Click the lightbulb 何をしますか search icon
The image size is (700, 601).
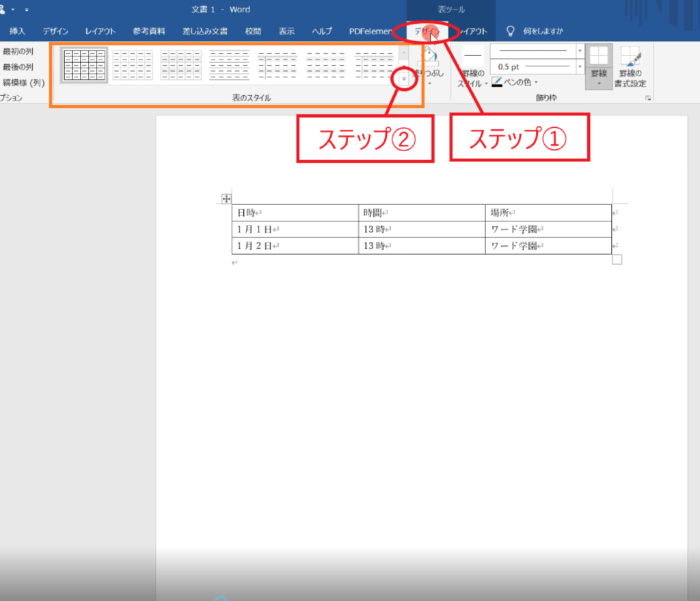(510, 31)
